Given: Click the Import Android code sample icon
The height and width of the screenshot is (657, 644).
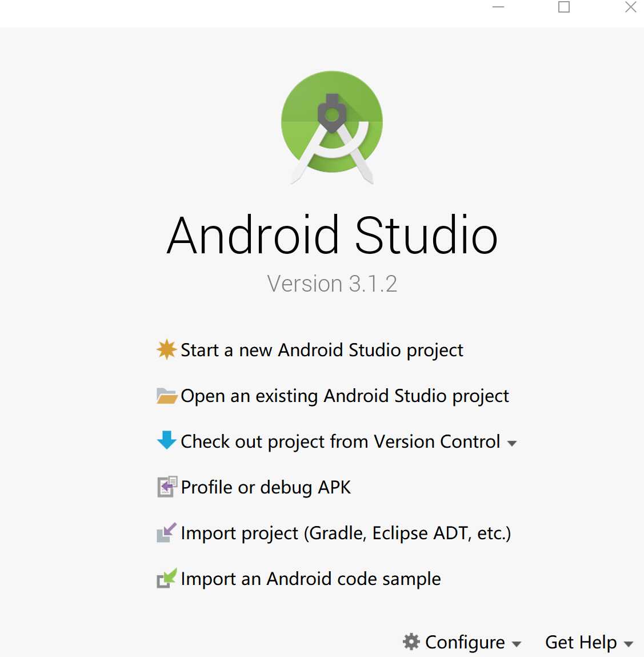Looking at the screenshot, I should [x=167, y=578].
